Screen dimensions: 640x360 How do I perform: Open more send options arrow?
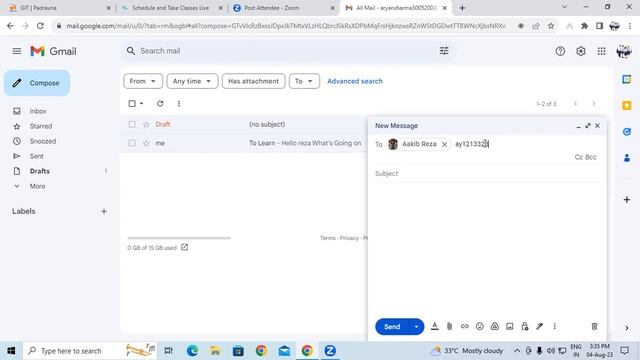[416, 327]
